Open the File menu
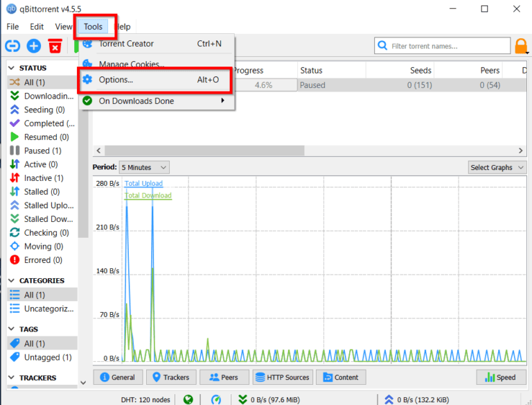Screen dimensions: 532x405 (12, 26)
